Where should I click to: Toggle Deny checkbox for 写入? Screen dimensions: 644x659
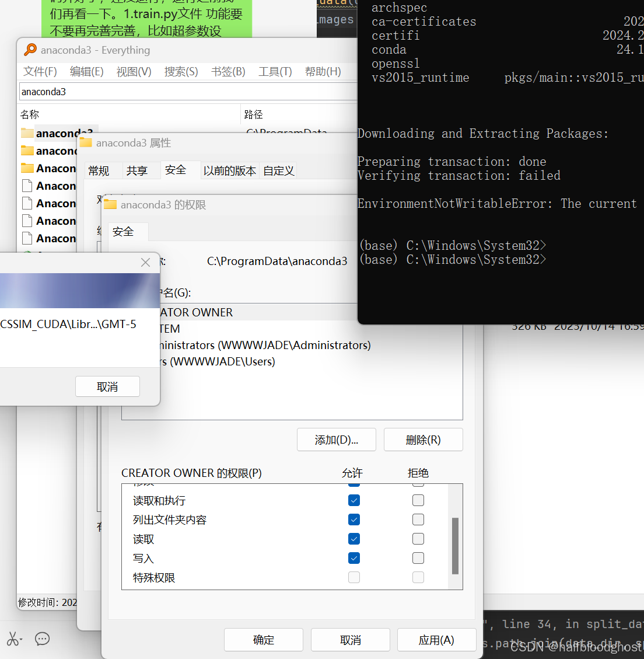click(x=418, y=558)
